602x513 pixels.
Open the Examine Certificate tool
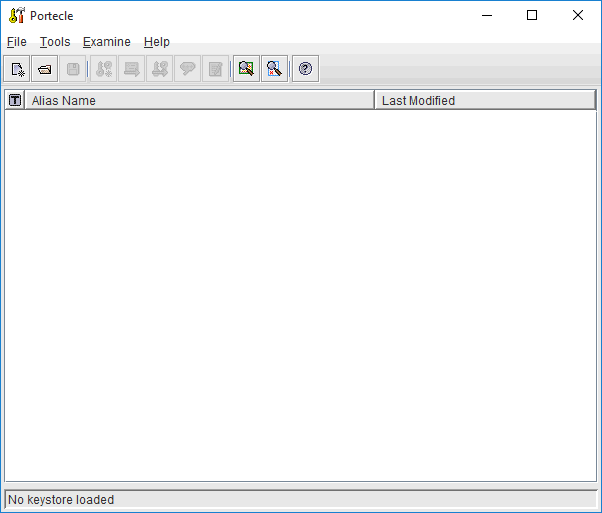pyautogui.click(x=246, y=69)
